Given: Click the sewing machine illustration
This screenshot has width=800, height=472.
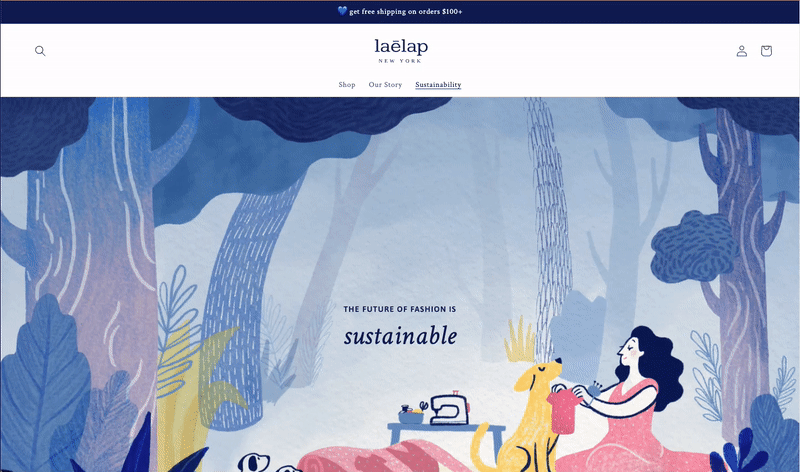Looking at the screenshot, I should click(449, 408).
